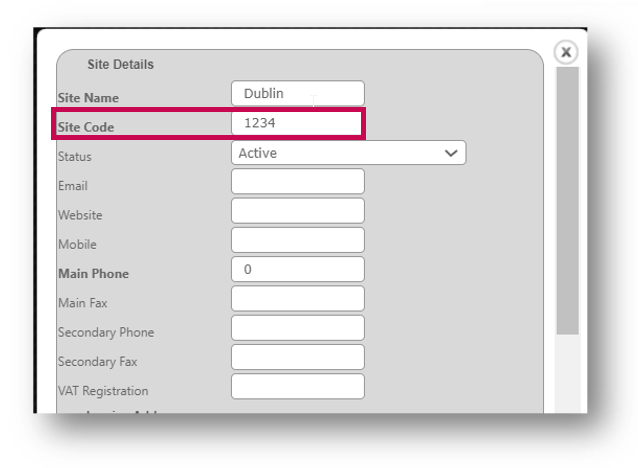The height and width of the screenshot is (468, 638).
Task: Click the Mobile label
Action: point(77,245)
